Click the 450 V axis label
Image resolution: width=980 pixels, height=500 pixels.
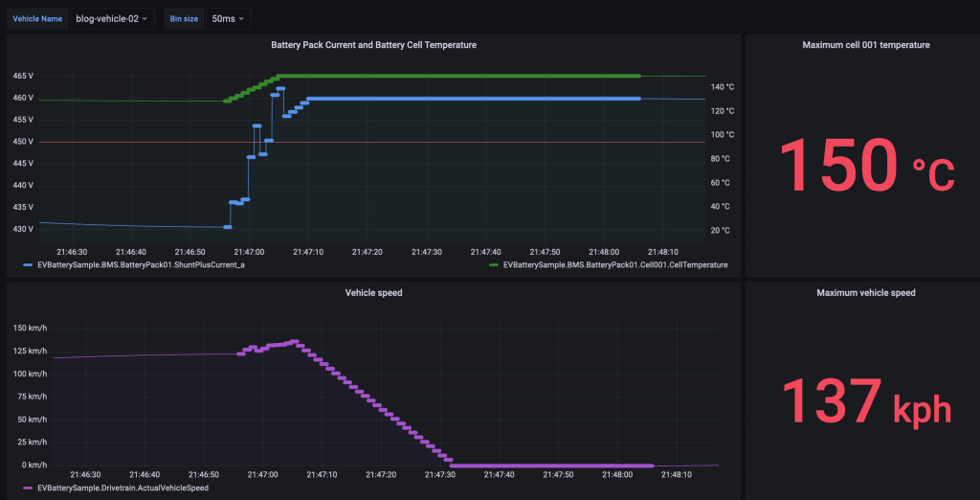(23, 142)
